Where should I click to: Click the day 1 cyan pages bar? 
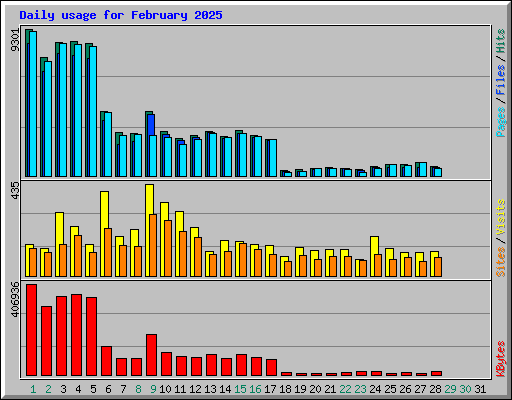pos(33,104)
